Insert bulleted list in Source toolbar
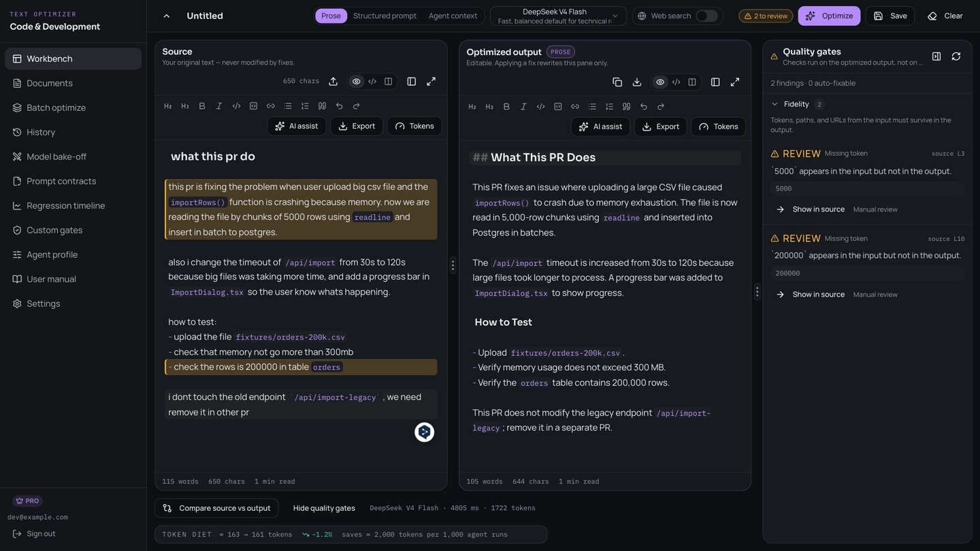980x551 pixels. [x=288, y=106]
